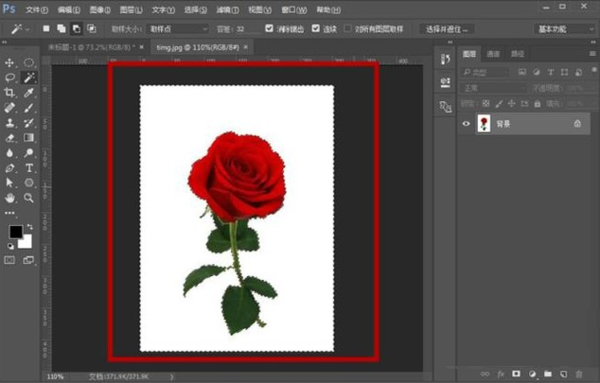The image size is (600, 383).
Task: Select the Dodge tool
Action: click(x=29, y=153)
